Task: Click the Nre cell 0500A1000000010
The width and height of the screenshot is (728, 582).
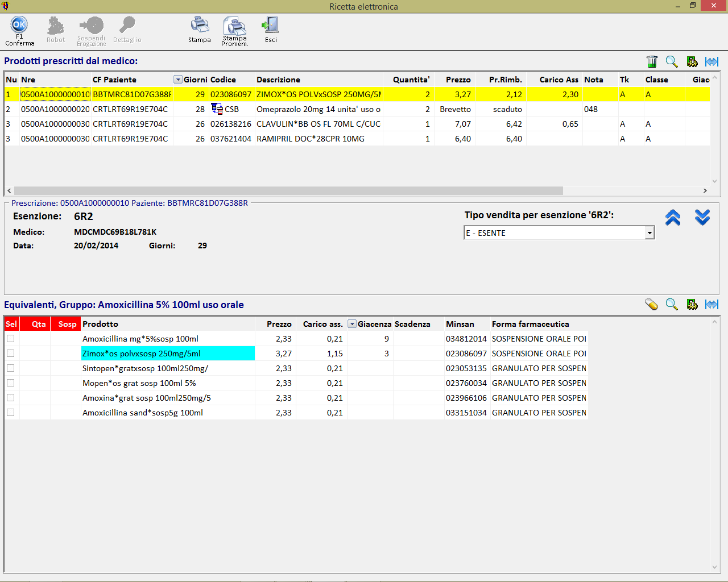Action: 55,94
